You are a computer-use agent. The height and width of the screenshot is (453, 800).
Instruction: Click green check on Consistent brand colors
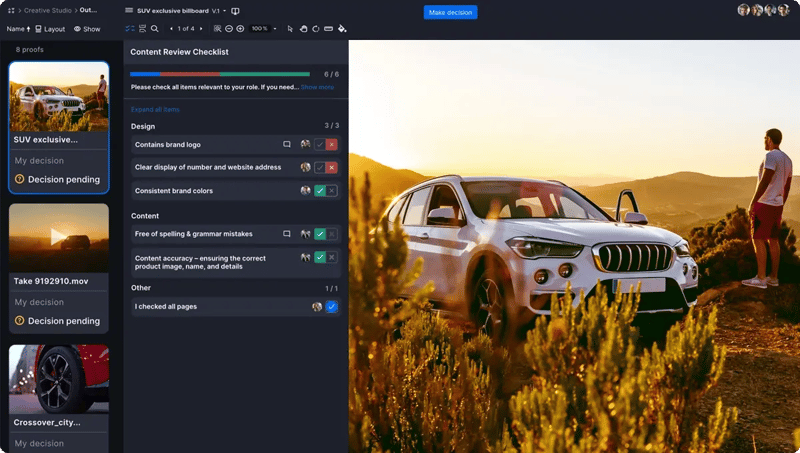click(x=320, y=190)
